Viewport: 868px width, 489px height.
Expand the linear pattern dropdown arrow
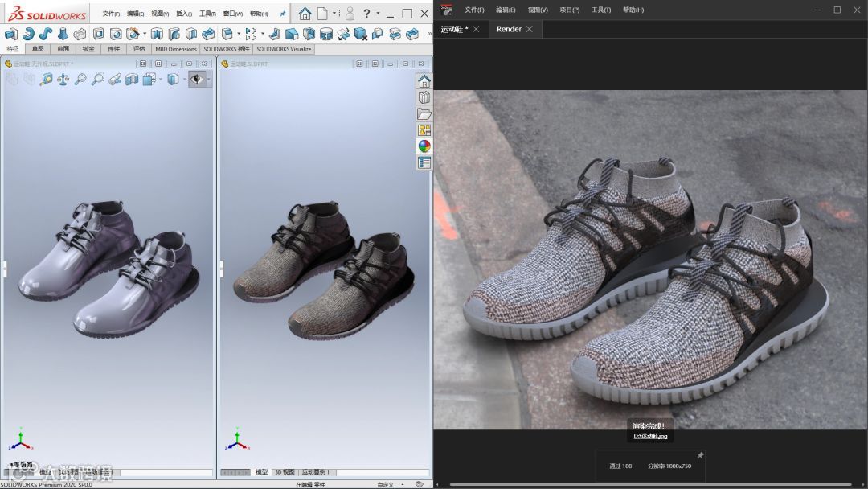[x=262, y=34]
